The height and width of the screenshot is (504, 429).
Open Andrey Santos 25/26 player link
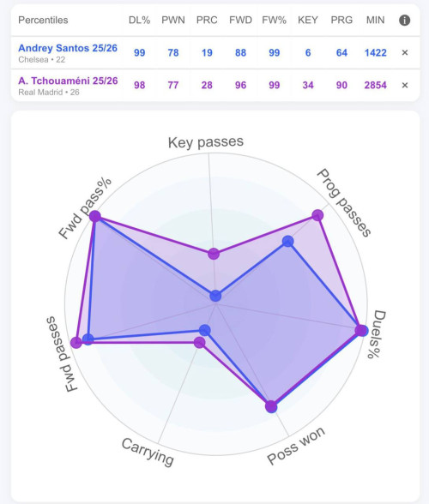[x=68, y=48]
